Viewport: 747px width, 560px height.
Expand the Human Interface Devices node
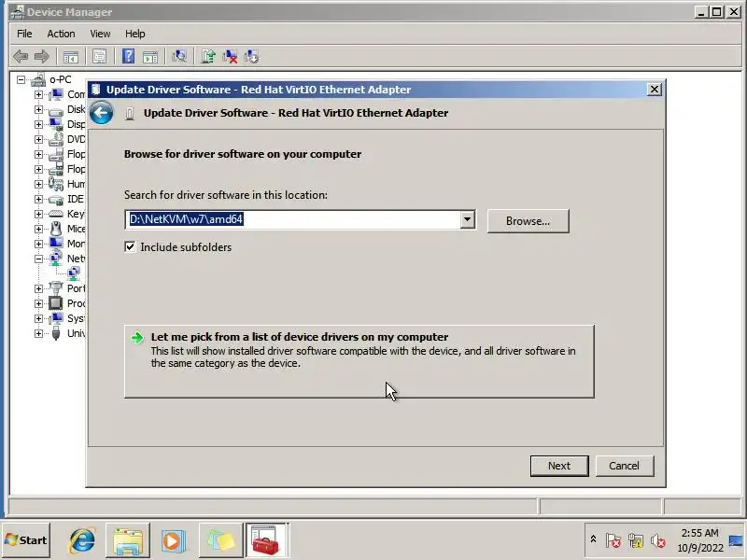tap(38, 184)
